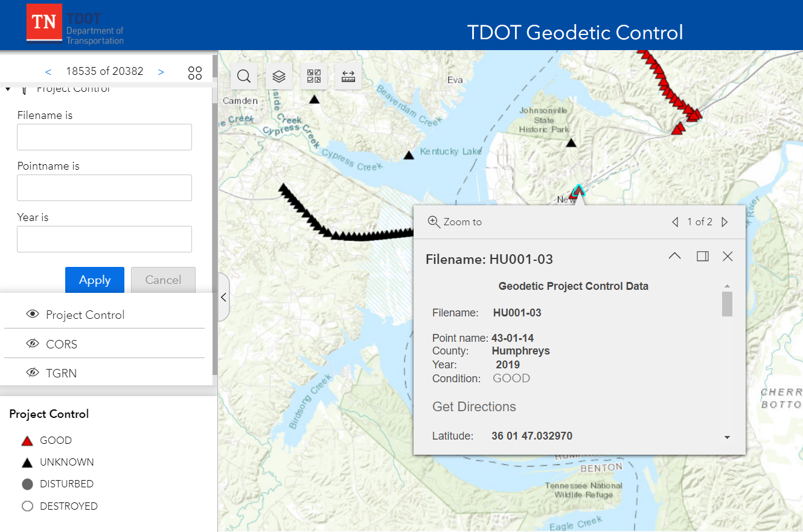Click latitude value 36 01 47.032970

click(532, 436)
